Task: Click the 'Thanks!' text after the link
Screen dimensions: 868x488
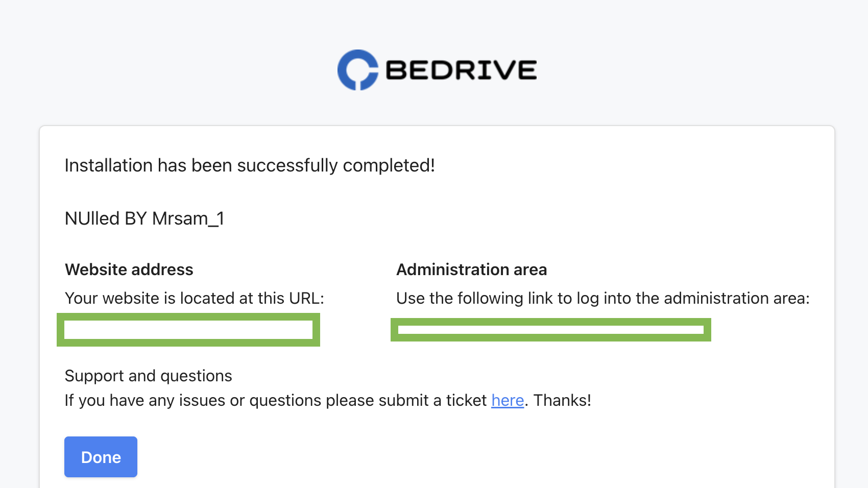Action: [x=562, y=400]
